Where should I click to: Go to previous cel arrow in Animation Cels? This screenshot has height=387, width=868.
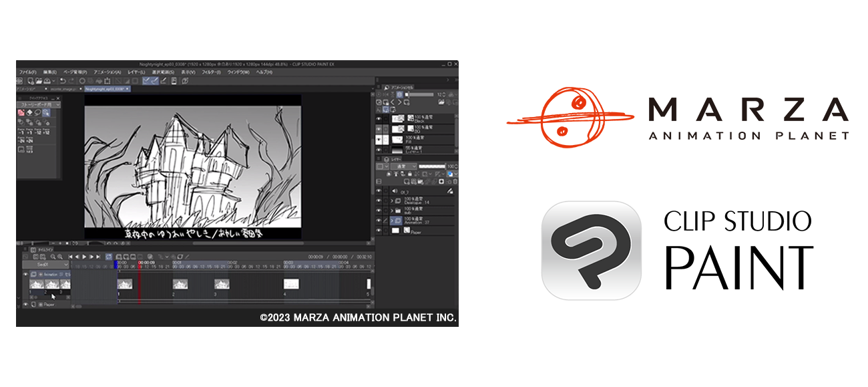[393, 102]
